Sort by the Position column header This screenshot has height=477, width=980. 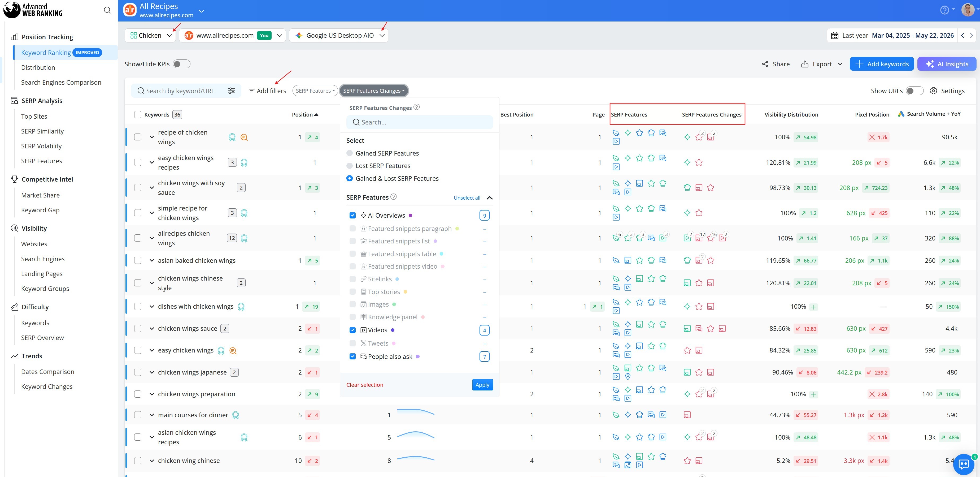305,114
